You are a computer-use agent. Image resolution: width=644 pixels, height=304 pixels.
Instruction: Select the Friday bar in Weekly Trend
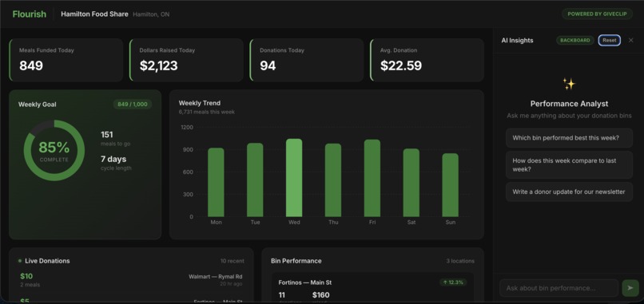pyautogui.click(x=372, y=178)
